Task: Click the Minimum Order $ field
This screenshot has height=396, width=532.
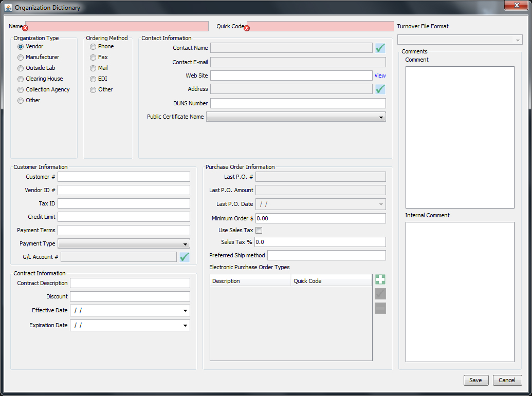Action: 320,218
